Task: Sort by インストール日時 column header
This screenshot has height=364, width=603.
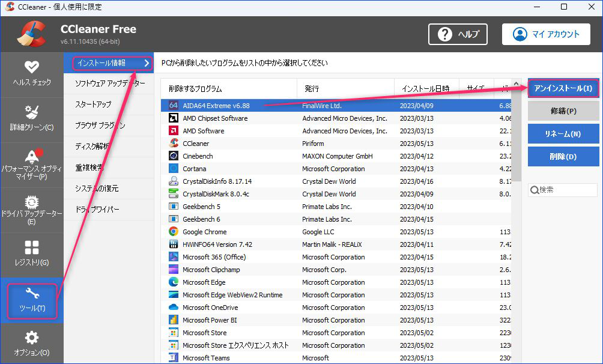Action: pyautogui.click(x=427, y=89)
